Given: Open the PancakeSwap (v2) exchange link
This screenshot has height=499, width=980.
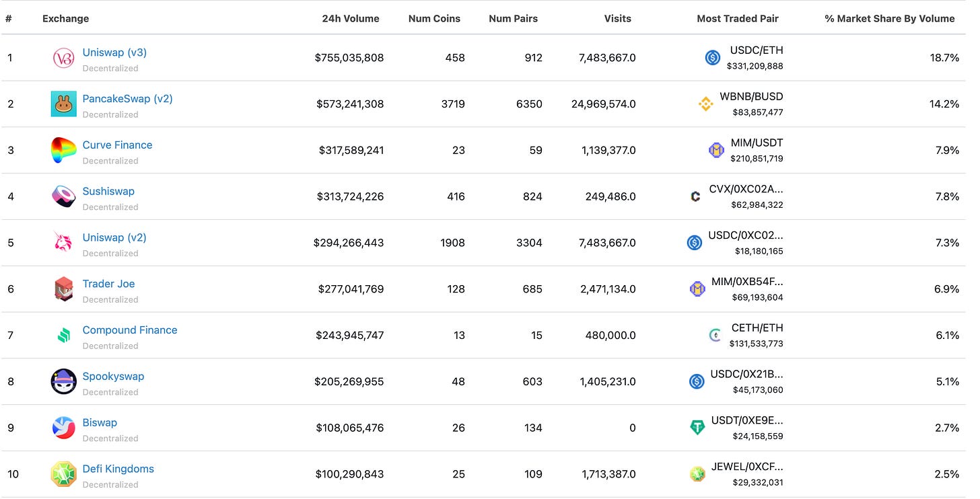Looking at the screenshot, I should (127, 99).
